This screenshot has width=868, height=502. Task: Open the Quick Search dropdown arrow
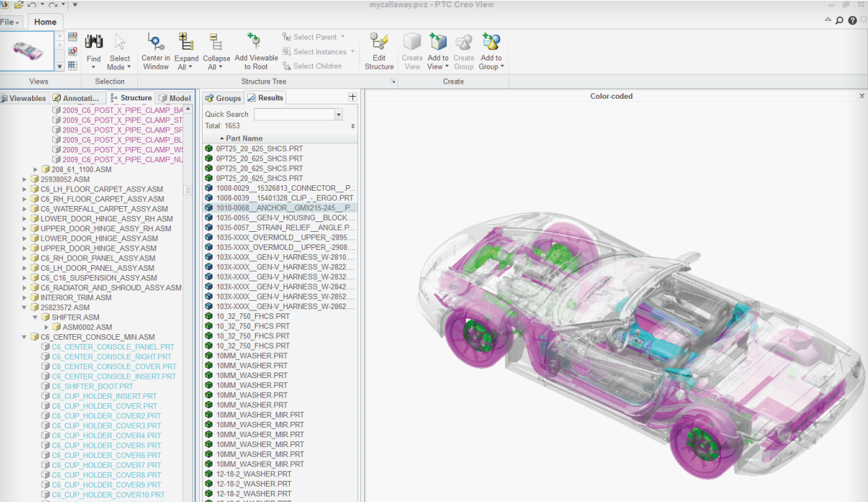coord(339,114)
